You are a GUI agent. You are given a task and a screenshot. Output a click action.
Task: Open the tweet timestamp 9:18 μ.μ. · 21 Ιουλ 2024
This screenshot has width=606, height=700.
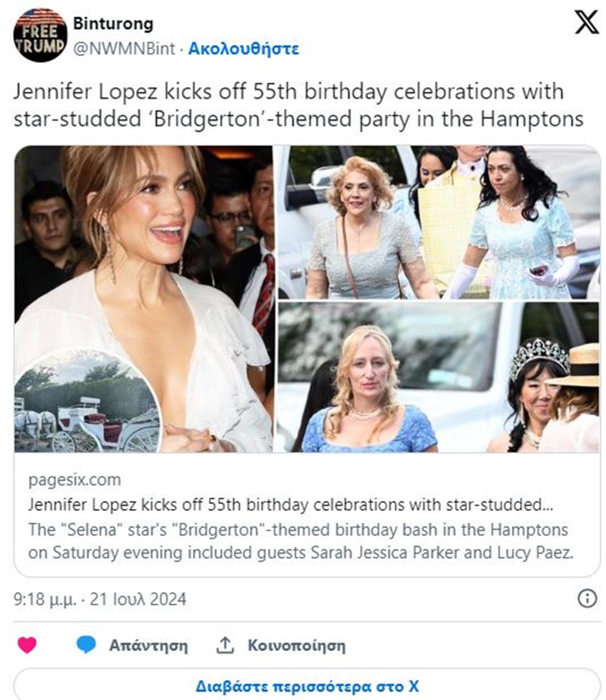click(100, 600)
